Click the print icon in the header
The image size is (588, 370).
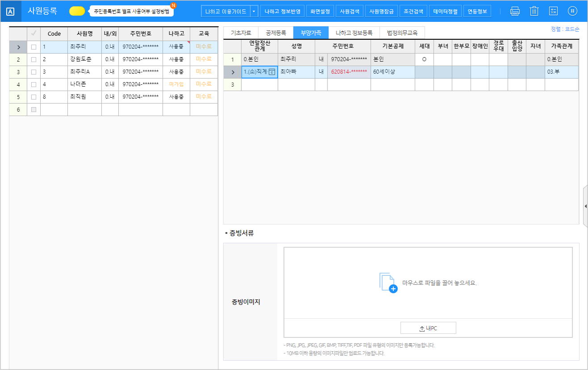(x=515, y=11)
